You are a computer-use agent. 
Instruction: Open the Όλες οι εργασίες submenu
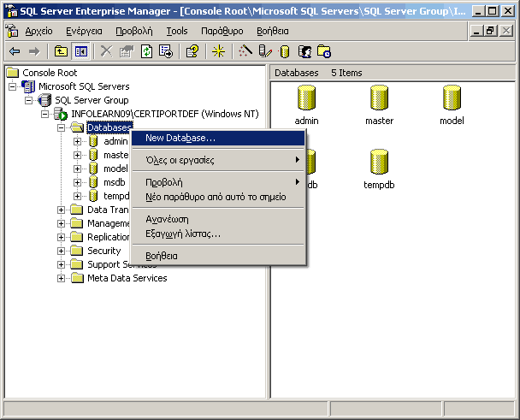tap(218, 160)
